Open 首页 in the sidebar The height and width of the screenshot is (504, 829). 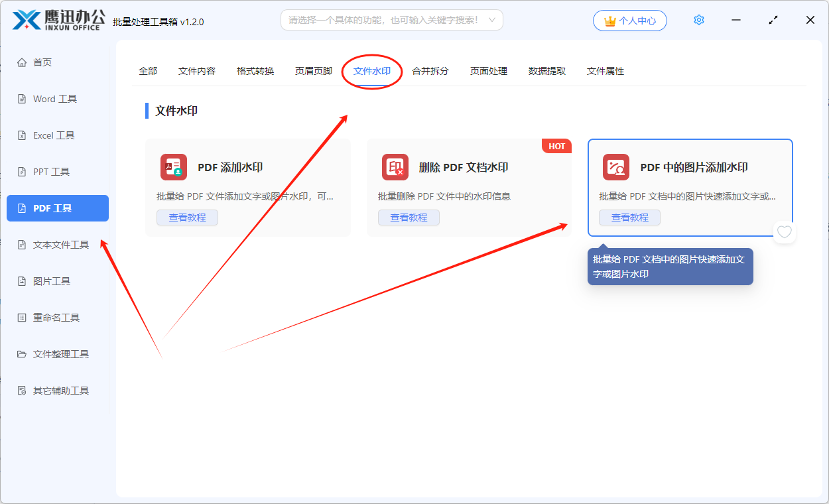pyautogui.click(x=58, y=62)
